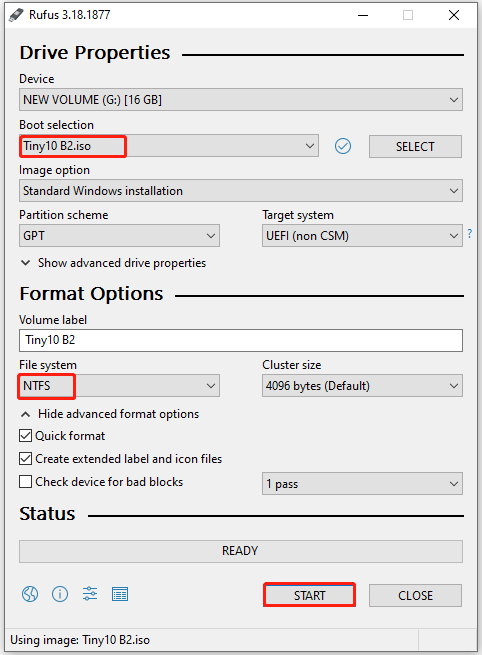Click the Rufus USB drive title icon
The height and width of the screenshot is (655, 482).
[16, 15]
